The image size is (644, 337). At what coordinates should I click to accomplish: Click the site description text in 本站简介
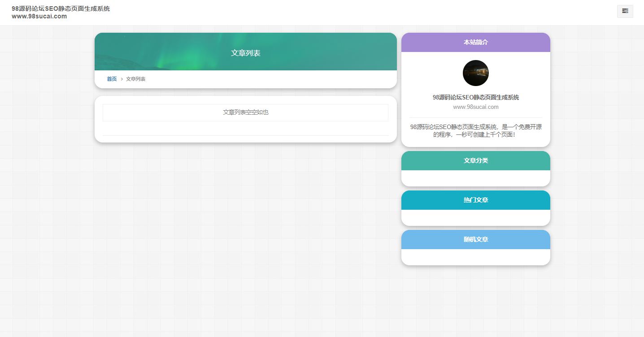[475, 130]
